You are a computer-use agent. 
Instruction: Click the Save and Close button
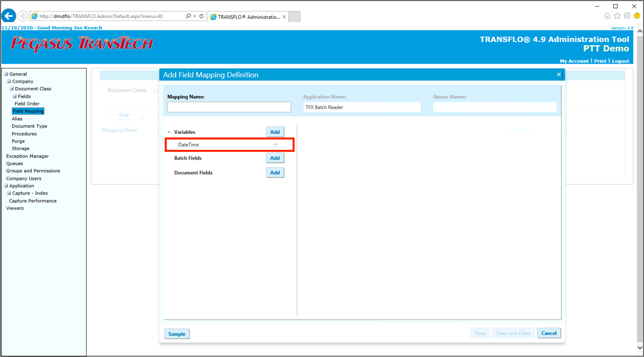point(513,333)
